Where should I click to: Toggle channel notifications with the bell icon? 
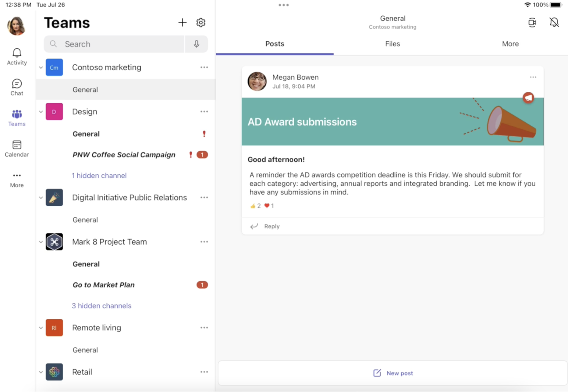click(554, 22)
